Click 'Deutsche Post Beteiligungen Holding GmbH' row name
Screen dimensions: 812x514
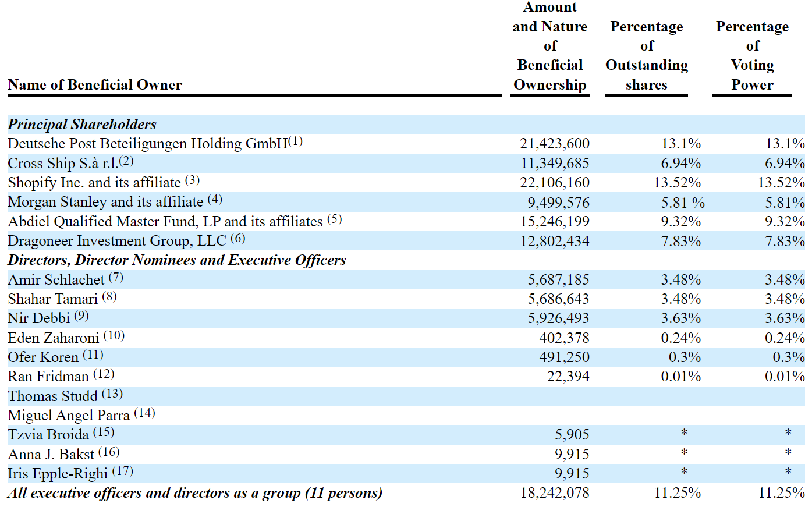(148, 144)
